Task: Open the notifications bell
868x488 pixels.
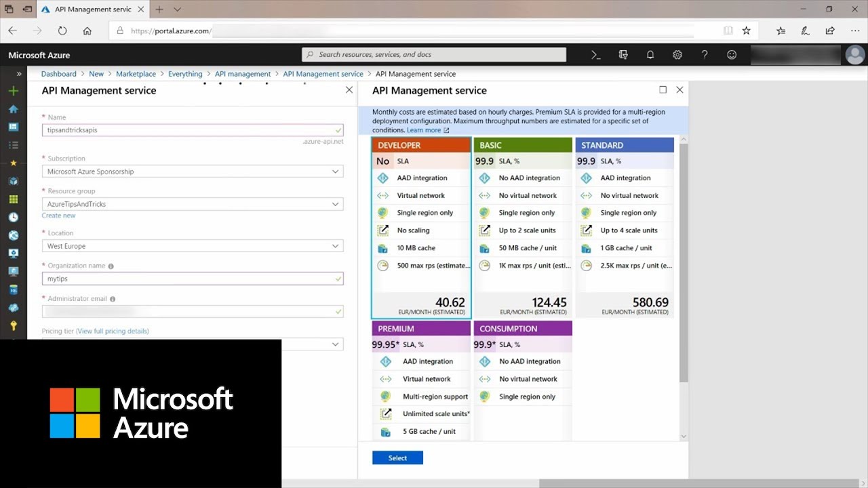Action: pyautogui.click(x=650, y=55)
